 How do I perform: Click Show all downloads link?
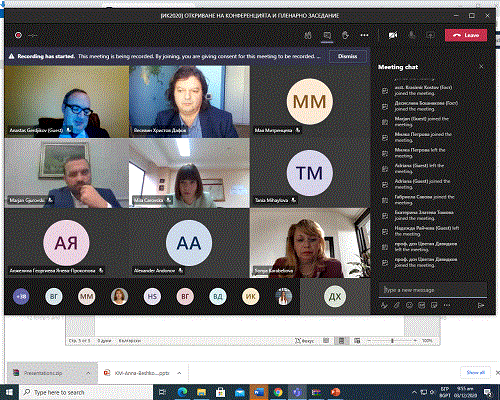pyautogui.click(x=475, y=372)
